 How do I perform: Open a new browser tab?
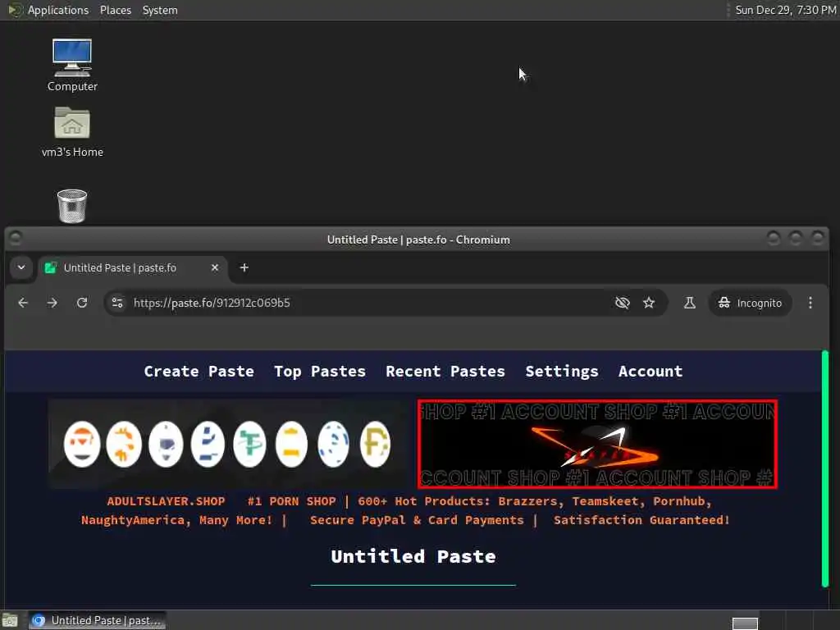coord(244,267)
